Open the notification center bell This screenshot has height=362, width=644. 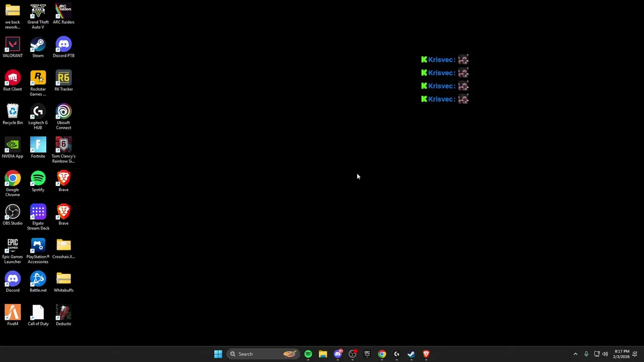635,354
